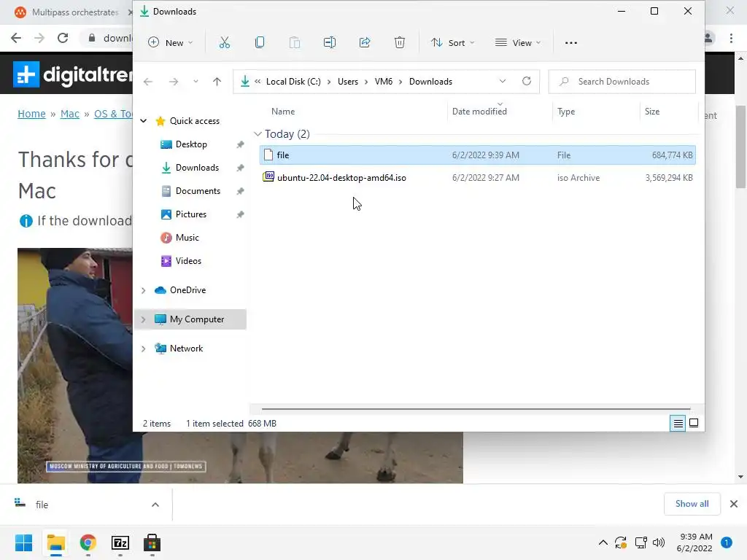Click Home breadcrumb link on webpage
Screen dimensions: 747x560
click(31, 114)
